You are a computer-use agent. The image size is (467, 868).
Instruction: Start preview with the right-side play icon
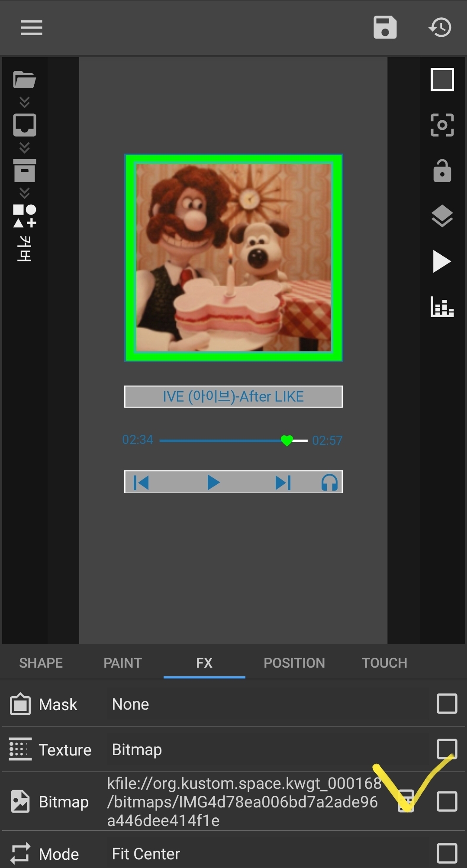coord(442,261)
